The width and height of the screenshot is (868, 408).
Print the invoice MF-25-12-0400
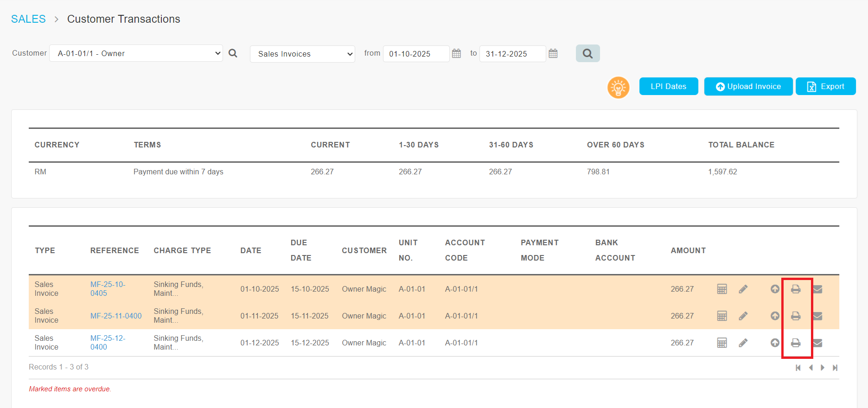[x=795, y=343]
